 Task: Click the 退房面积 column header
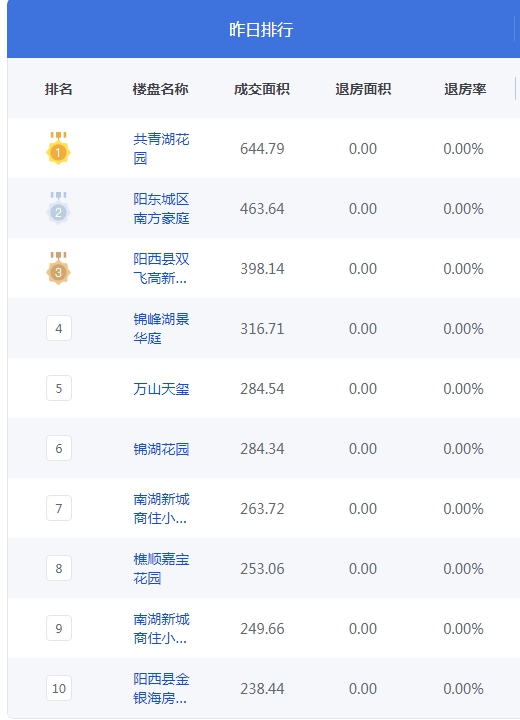click(363, 89)
